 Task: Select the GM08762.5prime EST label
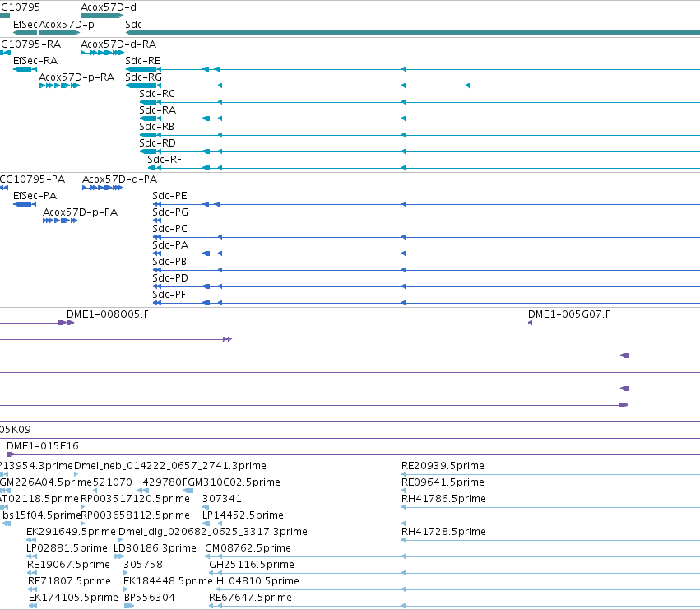point(248,548)
